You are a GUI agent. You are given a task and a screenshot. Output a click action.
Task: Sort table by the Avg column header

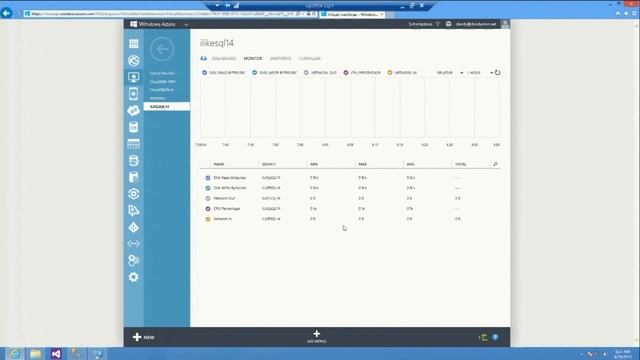(410, 164)
